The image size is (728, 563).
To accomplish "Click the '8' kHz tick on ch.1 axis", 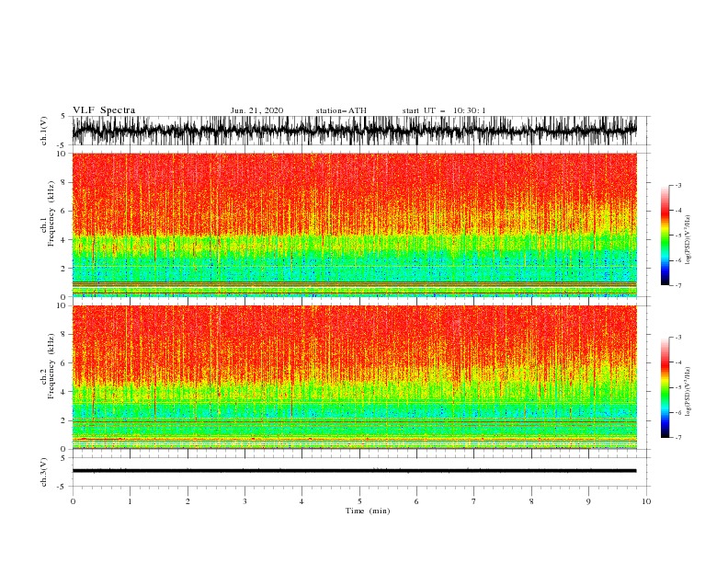I will click(x=63, y=182).
